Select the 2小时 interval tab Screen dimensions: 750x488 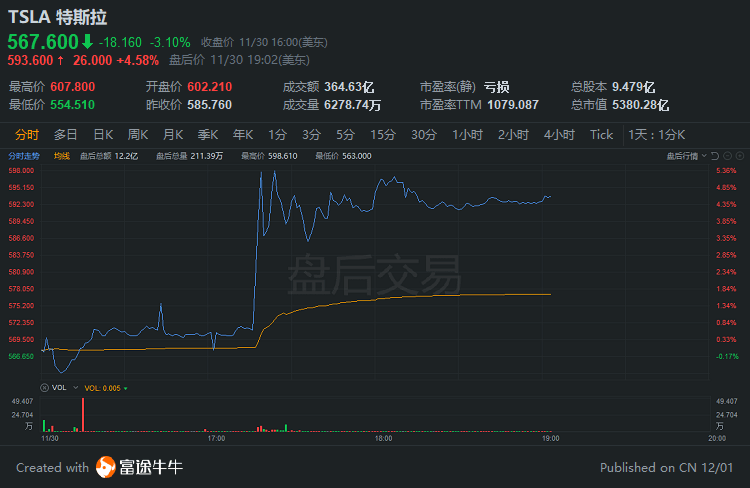click(513, 135)
